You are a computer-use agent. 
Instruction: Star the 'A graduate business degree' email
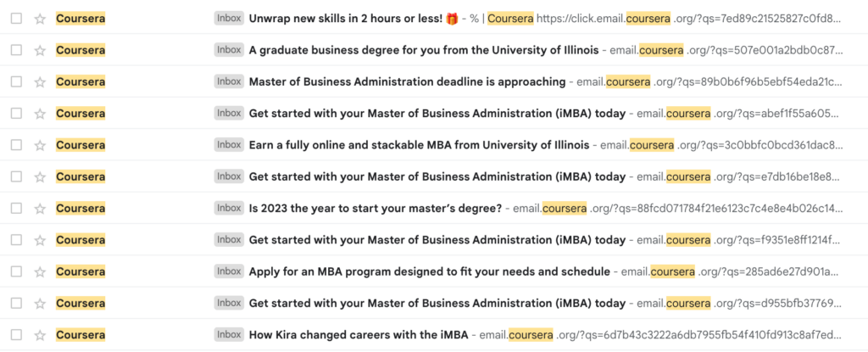40,50
